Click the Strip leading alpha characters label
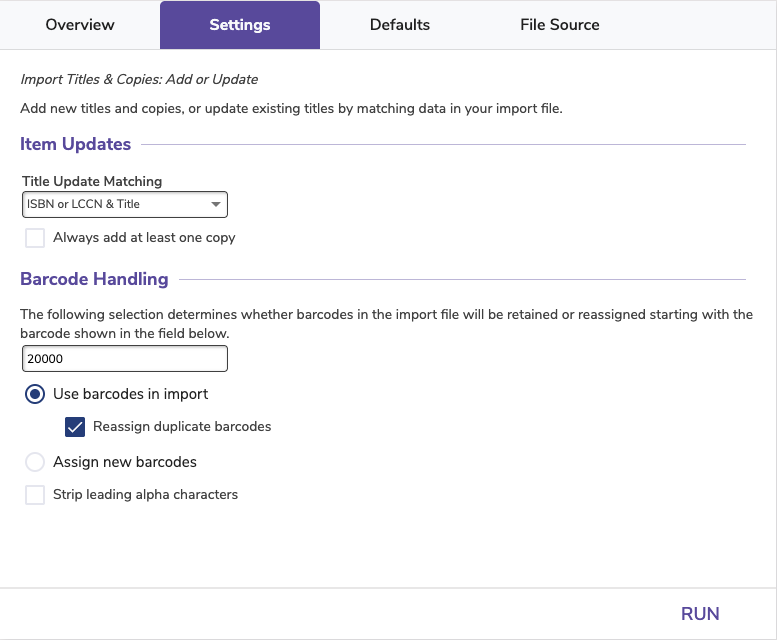Image resolution: width=777 pixels, height=640 pixels. (x=146, y=495)
